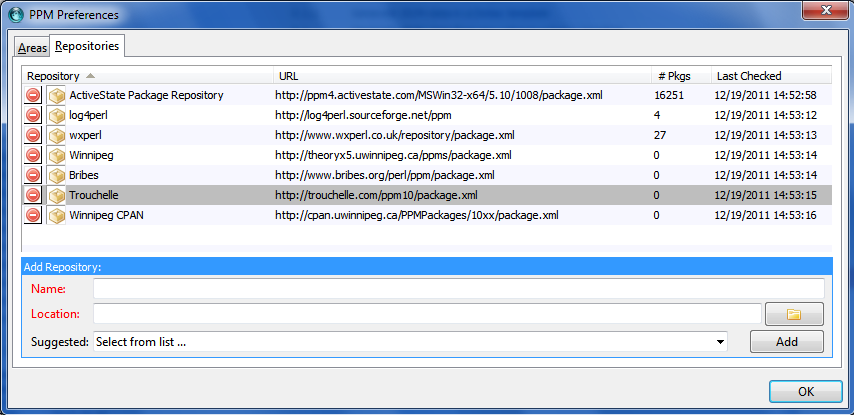Switch to the Areas tab

tap(32, 47)
